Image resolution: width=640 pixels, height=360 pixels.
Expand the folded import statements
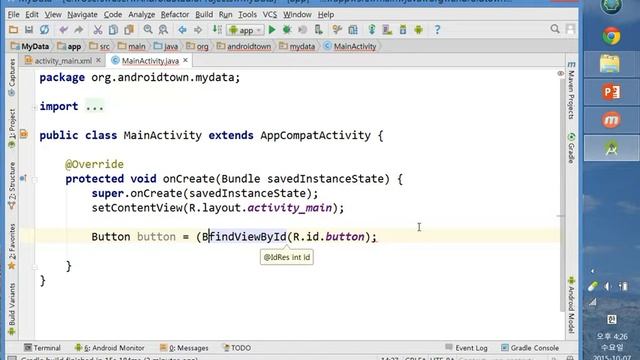click(35, 107)
